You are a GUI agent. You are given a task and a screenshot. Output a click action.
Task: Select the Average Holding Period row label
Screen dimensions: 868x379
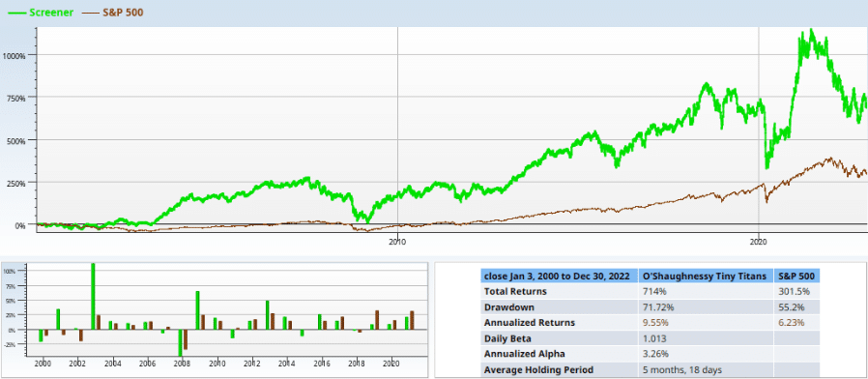(538, 369)
